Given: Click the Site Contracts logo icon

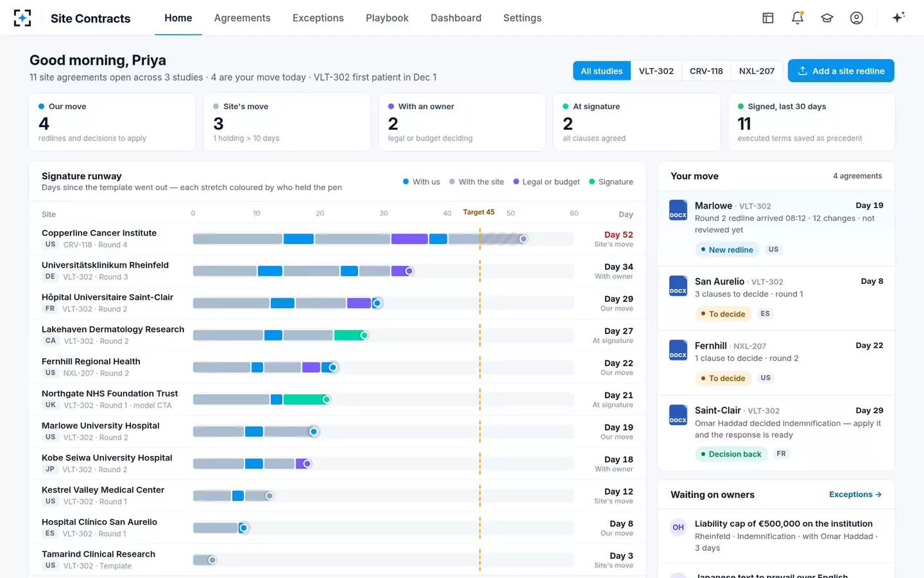Looking at the screenshot, I should pyautogui.click(x=22, y=18).
